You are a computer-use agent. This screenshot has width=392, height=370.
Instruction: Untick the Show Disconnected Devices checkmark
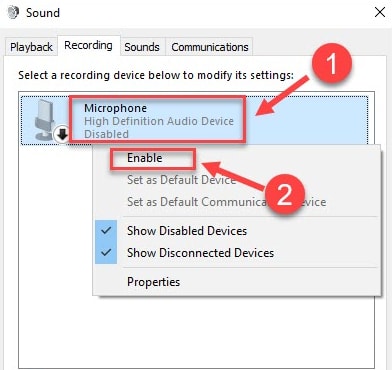pyautogui.click(x=106, y=253)
